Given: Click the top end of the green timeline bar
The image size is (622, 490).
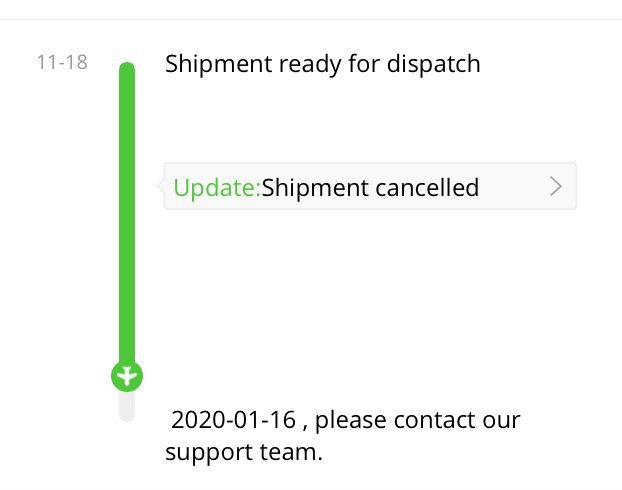Looking at the screenshot, I should 127,69.
